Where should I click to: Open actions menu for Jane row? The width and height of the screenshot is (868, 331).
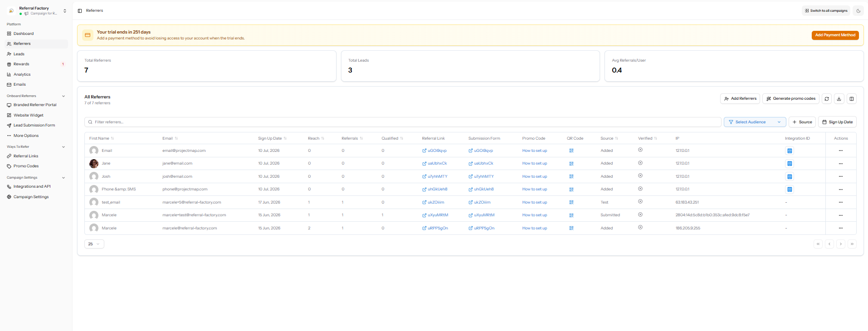click(x=841, y=164)
